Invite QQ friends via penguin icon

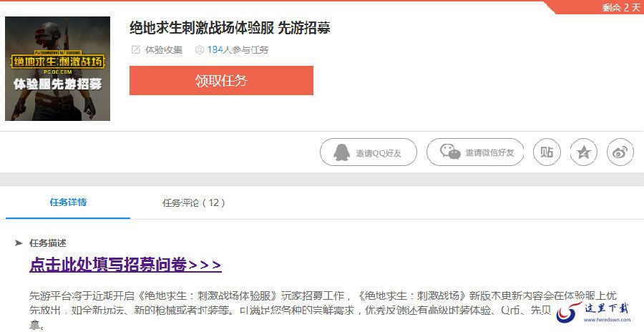click(x=342, y=152)
